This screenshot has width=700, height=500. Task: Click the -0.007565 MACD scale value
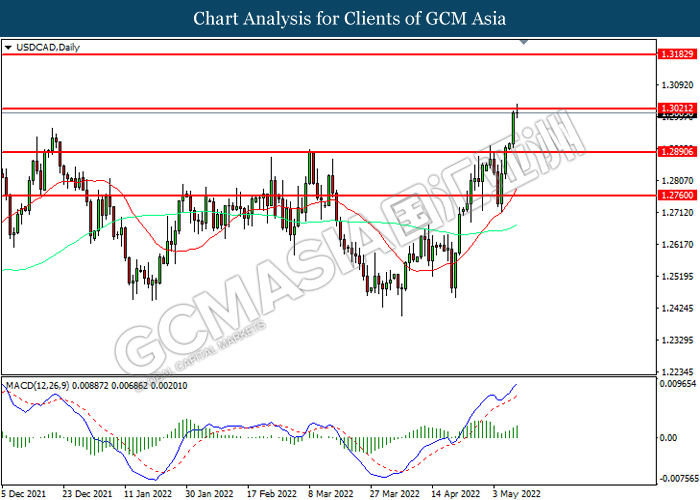677,478
